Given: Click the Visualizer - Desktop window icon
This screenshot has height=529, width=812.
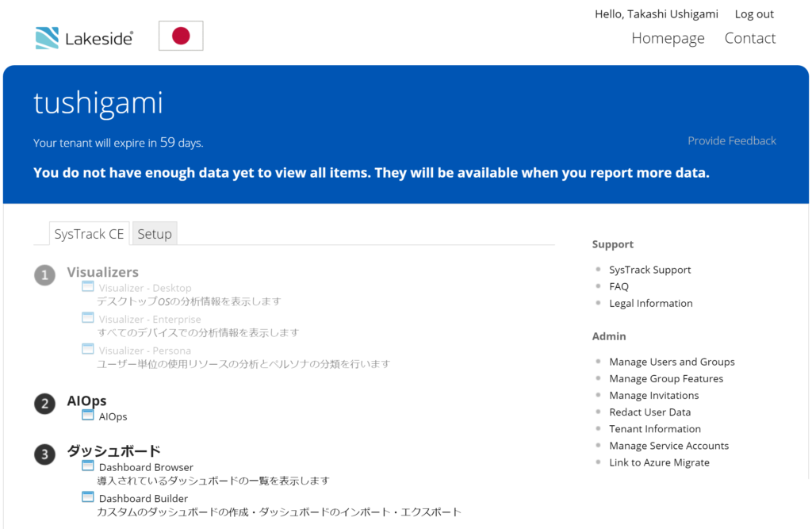Looking at the screenshot, I should [88, 286].
